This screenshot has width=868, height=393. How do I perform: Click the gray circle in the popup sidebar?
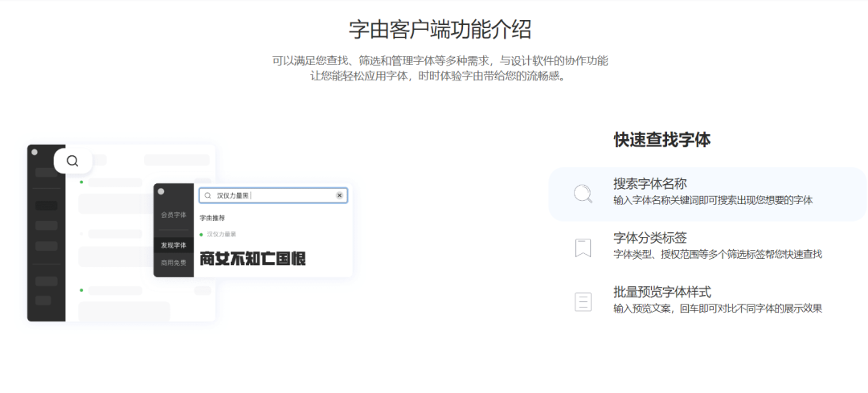pos(161,191)
